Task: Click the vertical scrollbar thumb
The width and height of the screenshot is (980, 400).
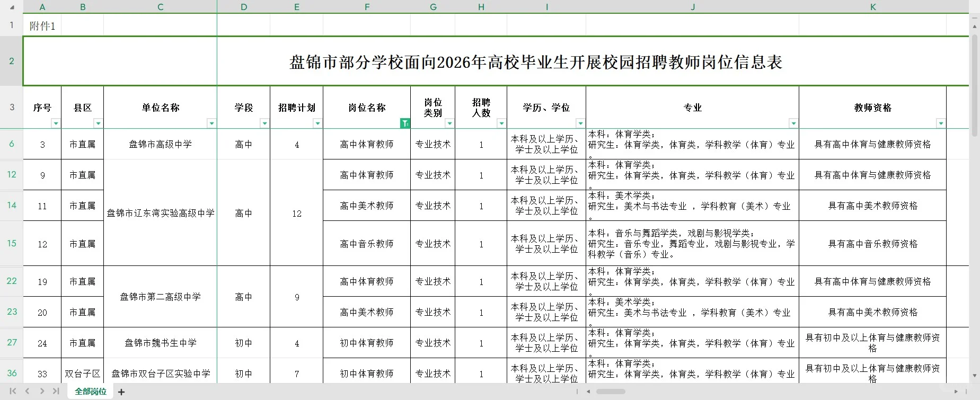Action: (975, 86)
